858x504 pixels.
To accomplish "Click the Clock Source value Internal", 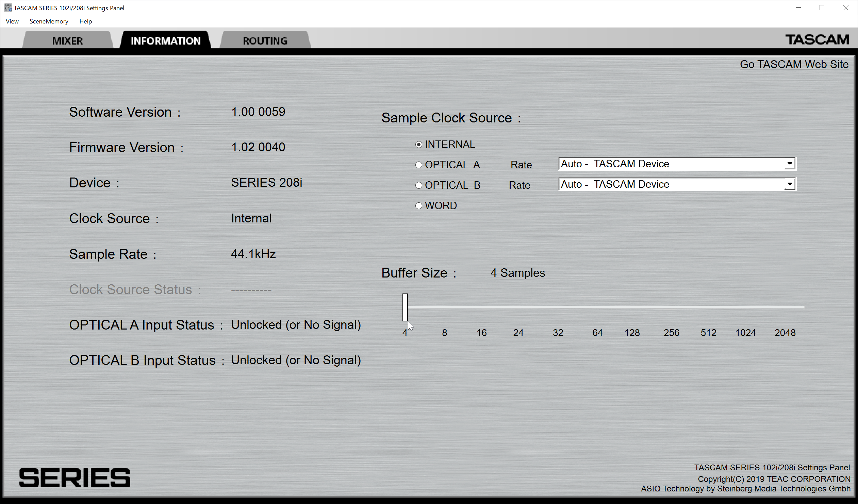I will click(x=251, y=218).
